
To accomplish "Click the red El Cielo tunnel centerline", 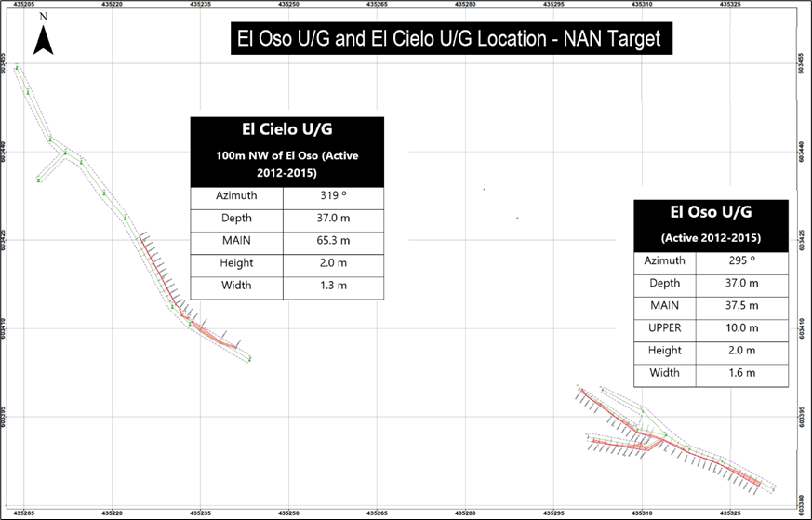I will point(160,276).
